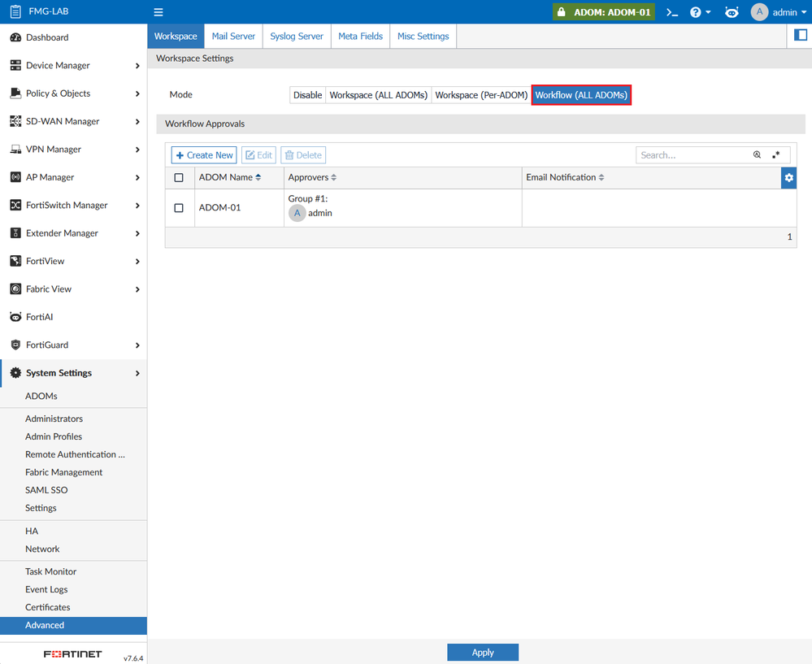Expand the FortiGuard chevron
Screen dimensions: 812x664
click(x=137, y=345)
